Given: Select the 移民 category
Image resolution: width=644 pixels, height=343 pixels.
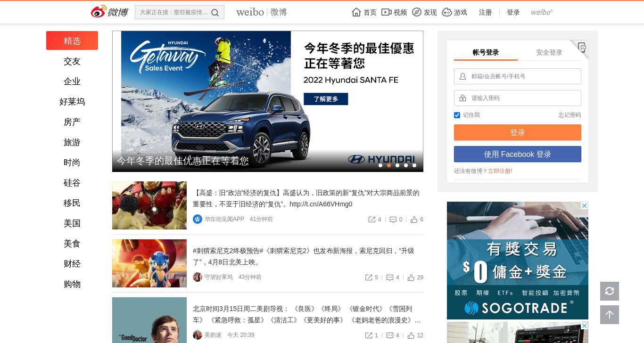Looking at the screenshot, I should 72,203.
